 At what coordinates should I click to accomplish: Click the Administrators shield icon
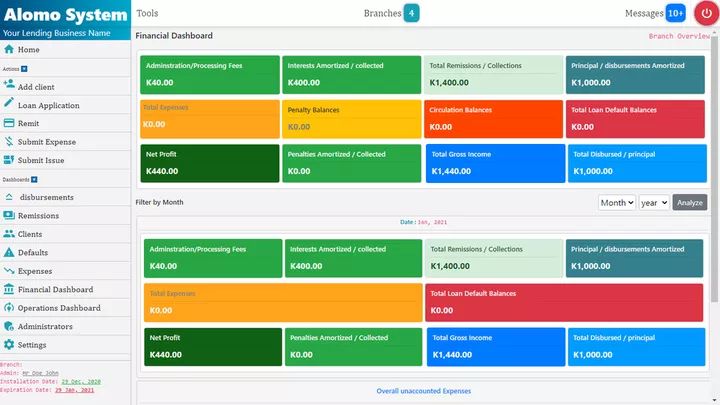9,326
